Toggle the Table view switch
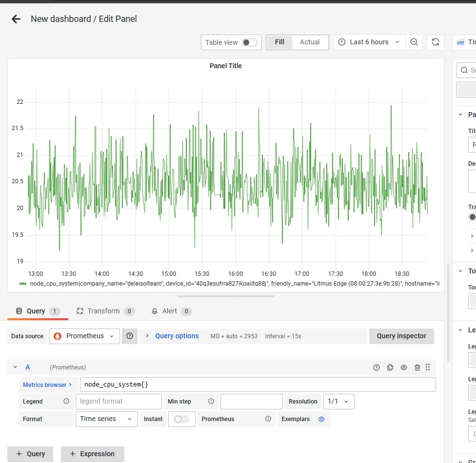 [250, 42]
